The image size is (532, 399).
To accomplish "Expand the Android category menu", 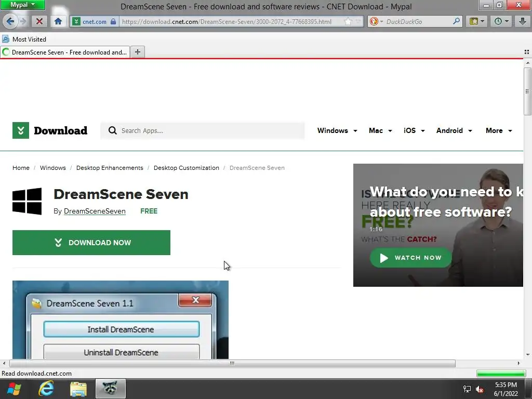I will click(454, 130).
